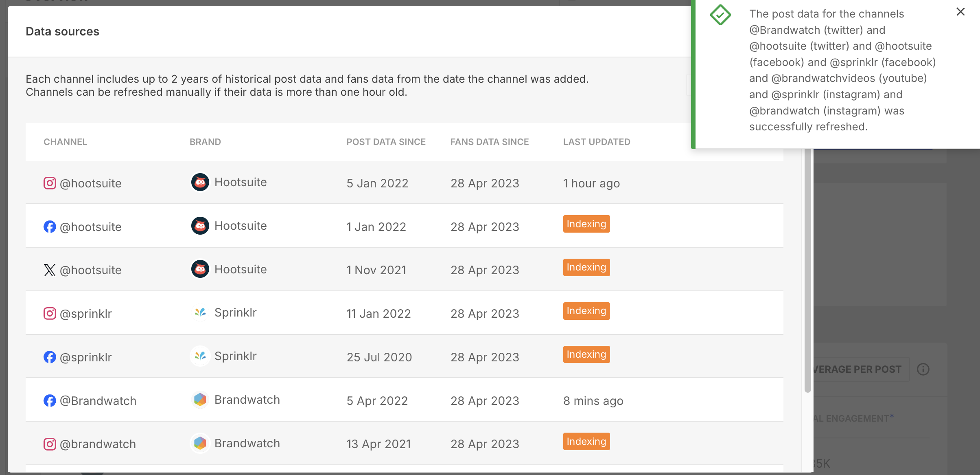Screen dimensions: 980x475
Task: Click post date '1 Jan 2022'
Action: point(376,227)
